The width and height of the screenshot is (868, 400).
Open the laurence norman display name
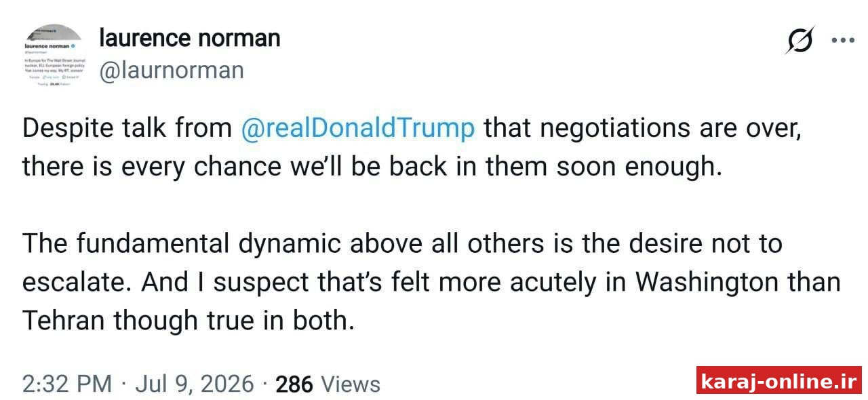pos(190,38)
